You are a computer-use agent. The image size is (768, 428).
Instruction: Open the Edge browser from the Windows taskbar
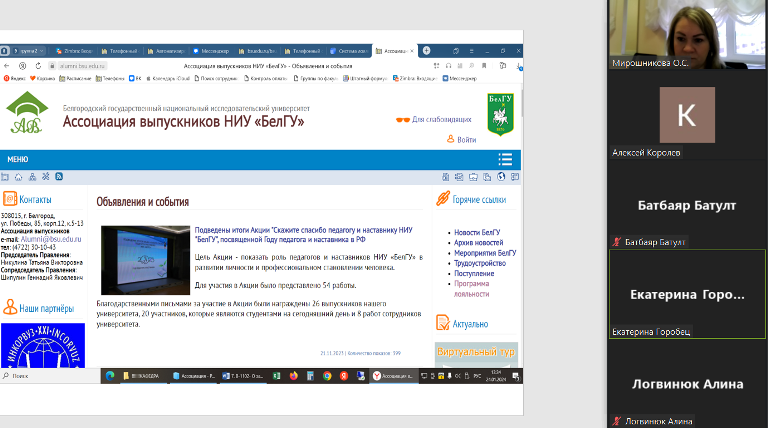pyautogui.click(x=110, y=376)
